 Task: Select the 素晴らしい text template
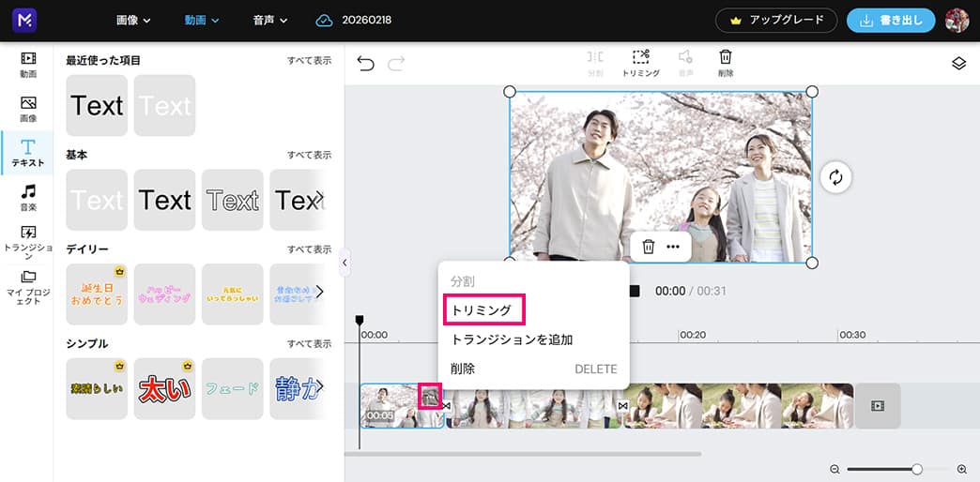pyautogui.click(x=97, y=388)
